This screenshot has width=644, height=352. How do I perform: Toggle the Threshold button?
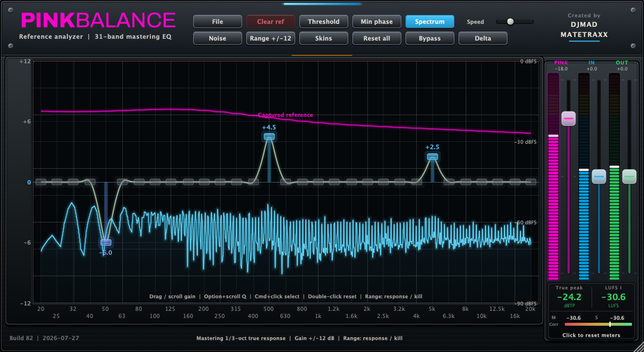pyautogui.click(x=323, y=21)
